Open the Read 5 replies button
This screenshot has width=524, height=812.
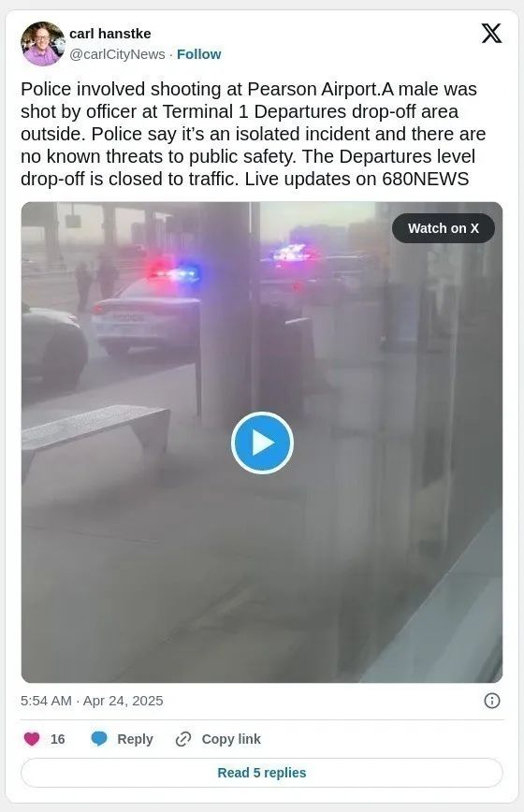pos(262,773)
